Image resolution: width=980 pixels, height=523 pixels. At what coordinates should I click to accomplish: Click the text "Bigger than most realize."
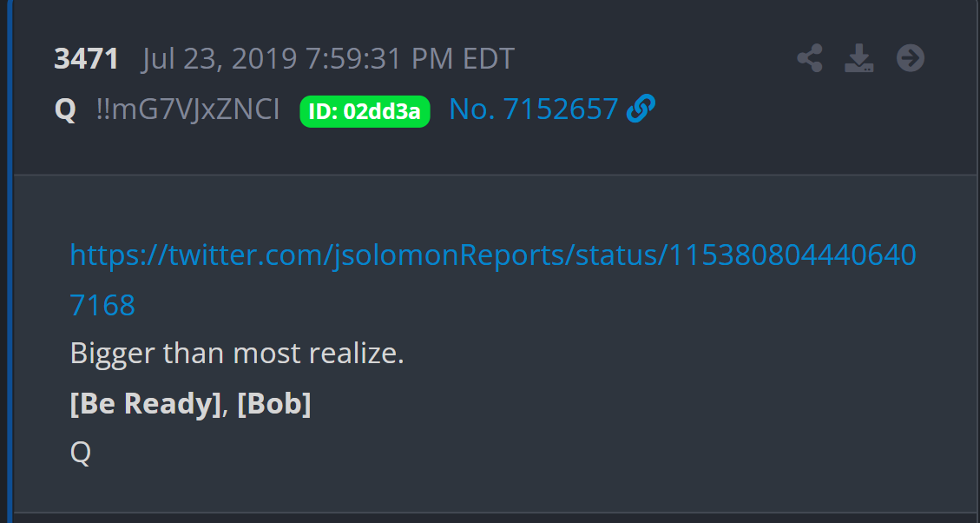238,354
